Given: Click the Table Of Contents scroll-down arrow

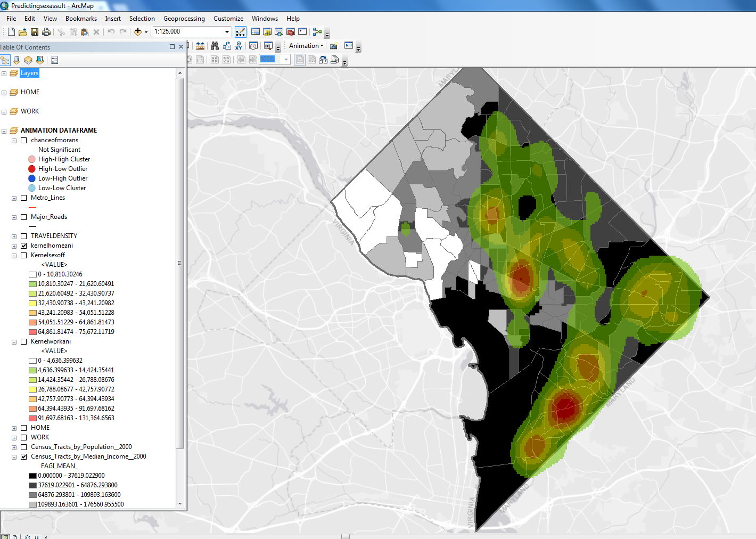Looking at the screenshot, I should (180, 503).
